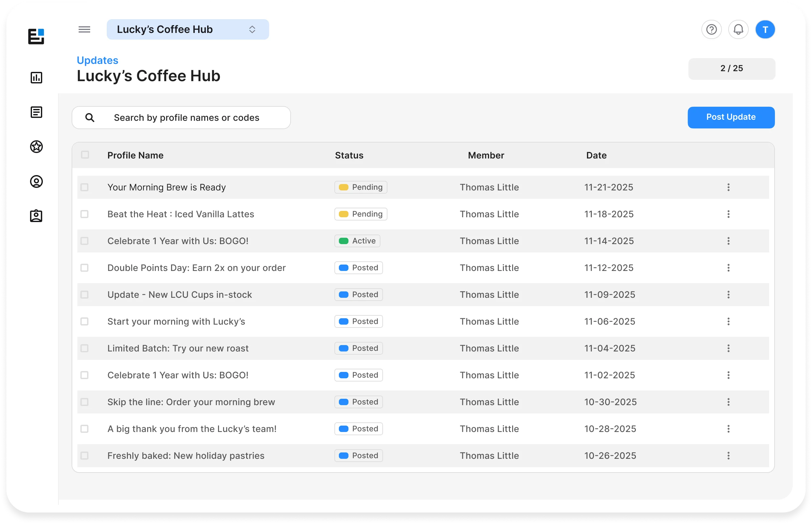Image resolution: width=812 pixels, height=524 pixels.
Task: Open options for Update - New LCU Cups row
Action: 728,295
